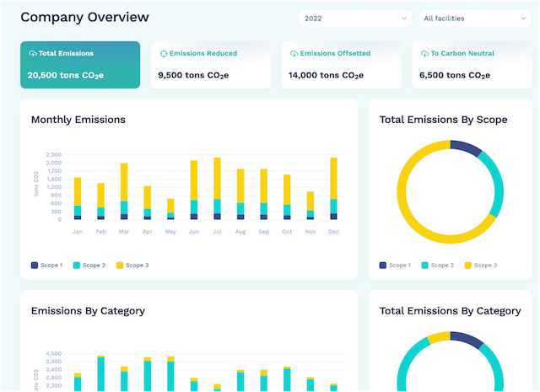The height and width of the screenshot is (392, 540).
Task: Click the Total Emissions By Category title
Action: pos(450,311)
